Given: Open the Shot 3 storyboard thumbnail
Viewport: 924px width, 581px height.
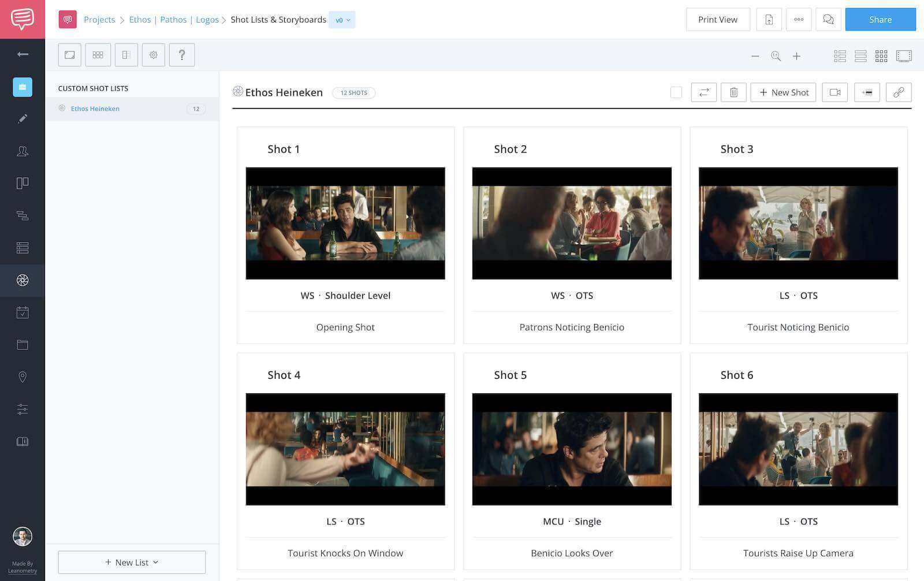Looking at the screenshot, I should pyautogui.click(x=798, y=223).
